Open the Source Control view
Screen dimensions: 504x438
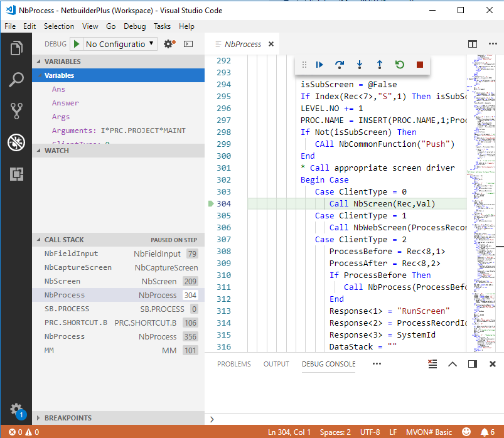coord(16,110)
